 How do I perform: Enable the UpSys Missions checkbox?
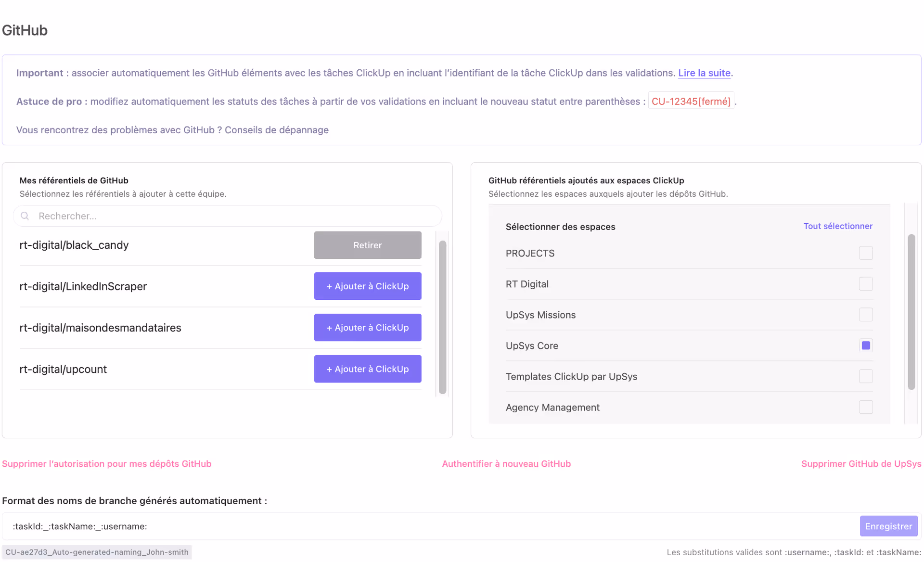click(x=866, y=314)
